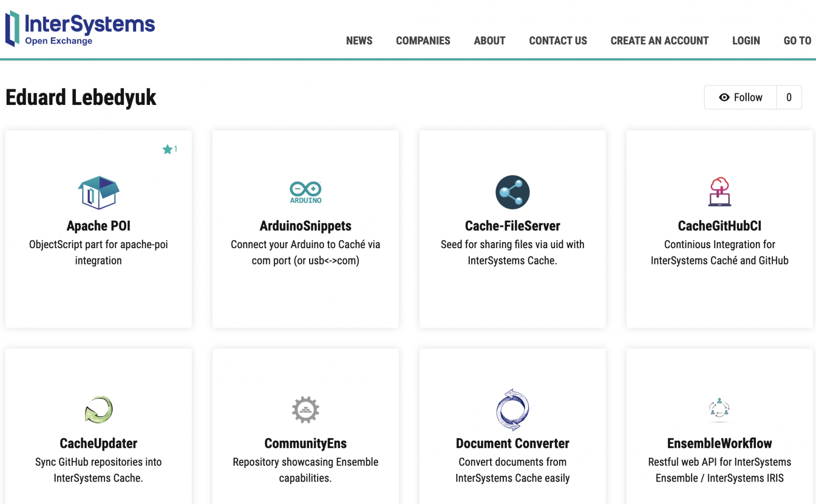816x504 pixels.
Task: Open the EnsembleWorkflow title link
Action: pyautogui.click(x=720, y=443)
